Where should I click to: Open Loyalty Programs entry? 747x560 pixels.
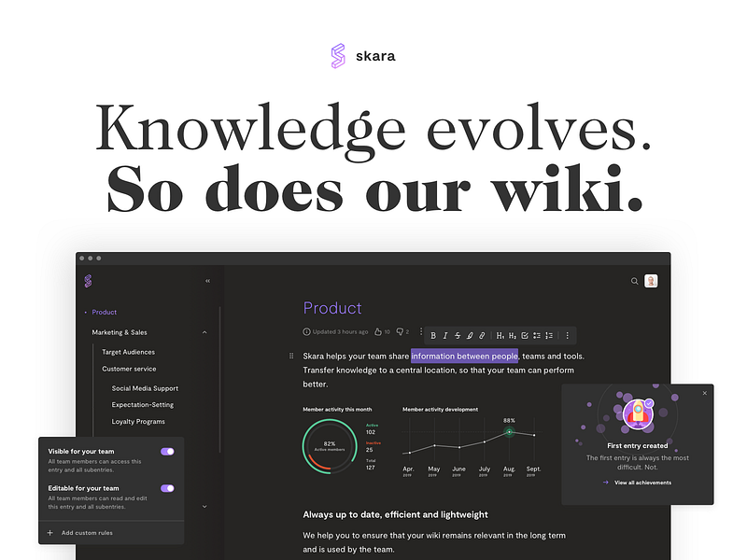click(x=138, y=422)
